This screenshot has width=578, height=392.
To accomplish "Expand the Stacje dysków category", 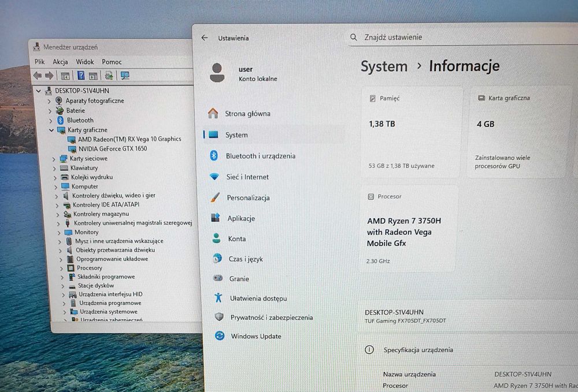I will tap(62, 286).
